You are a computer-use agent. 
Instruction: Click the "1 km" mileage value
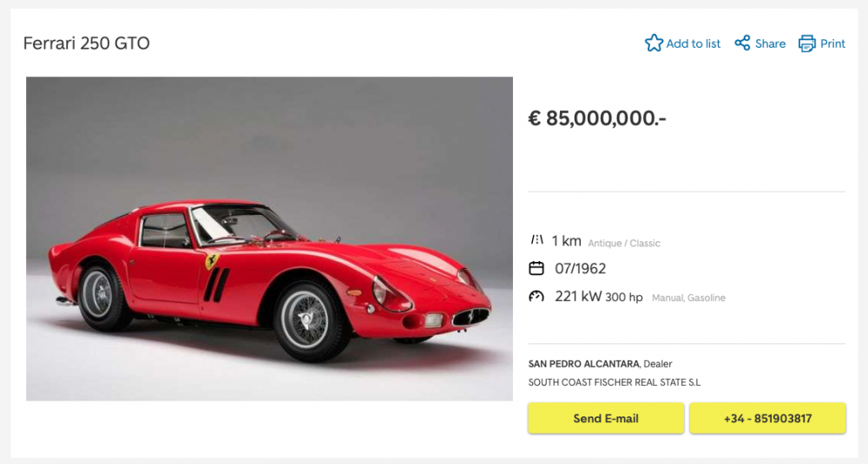[x=566, y=241]
